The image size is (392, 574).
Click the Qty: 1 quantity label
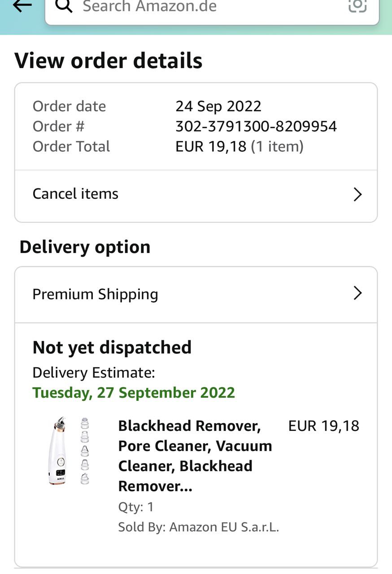[x=136, y=507]
